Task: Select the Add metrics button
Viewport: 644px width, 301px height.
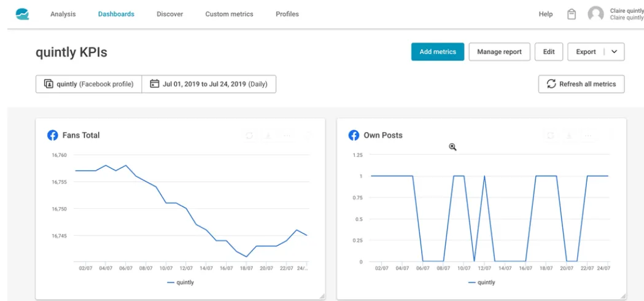Action: [x=438, y=52]
